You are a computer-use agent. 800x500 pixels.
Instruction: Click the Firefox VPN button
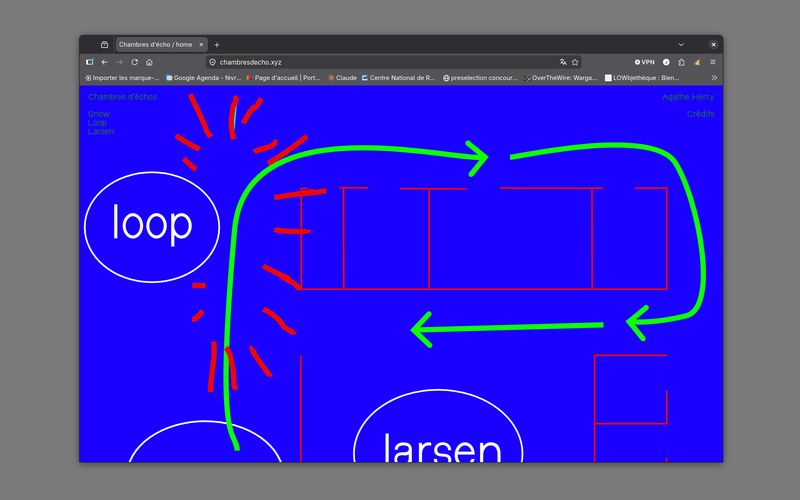(x=645, y=62)
